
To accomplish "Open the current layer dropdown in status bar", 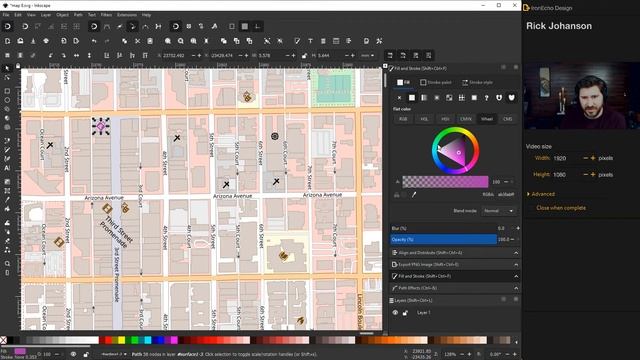I will tap(114, 354).
